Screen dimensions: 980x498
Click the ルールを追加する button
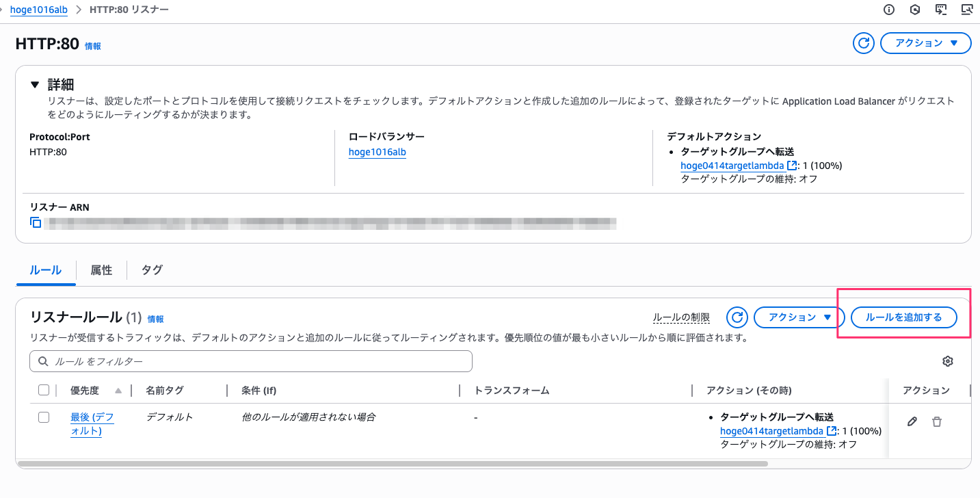(903, 317)
